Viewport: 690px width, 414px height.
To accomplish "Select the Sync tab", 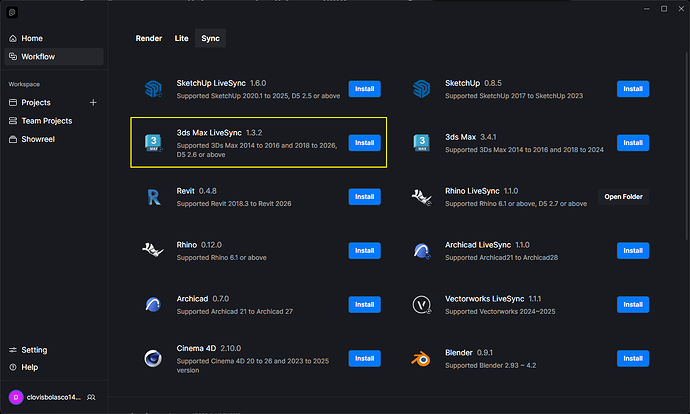I will click(x=210, y=39).
